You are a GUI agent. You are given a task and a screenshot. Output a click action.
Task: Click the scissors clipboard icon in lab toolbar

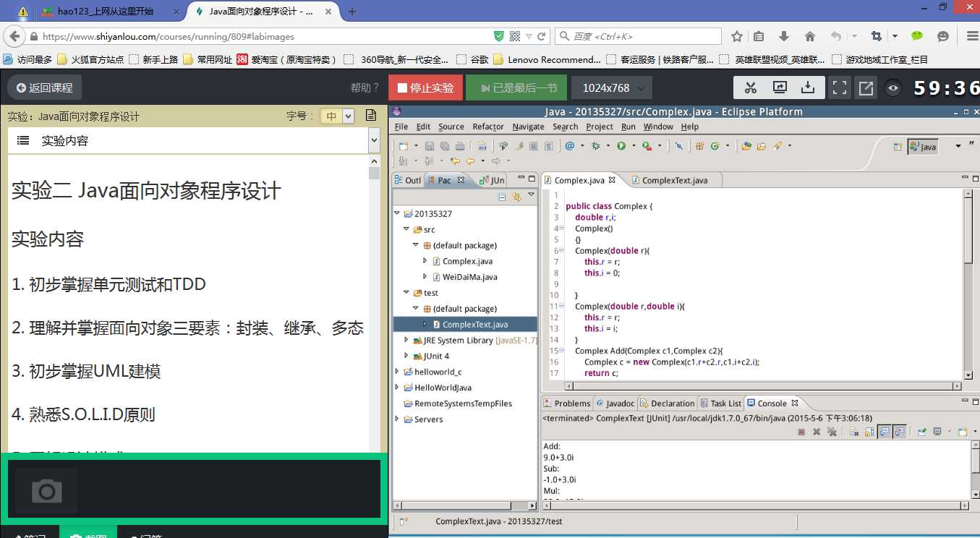(750, 87)
